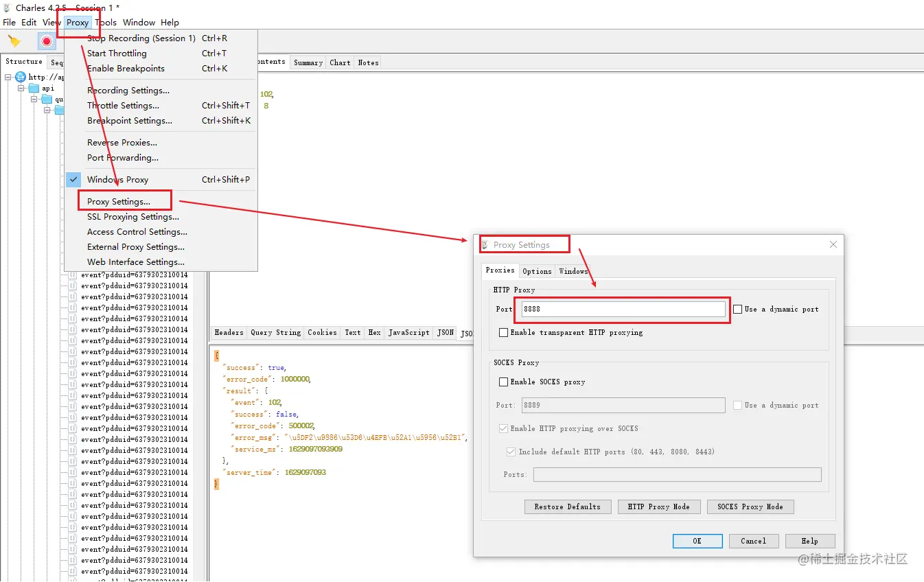Click HTTP Proxy Mode button
924x582 pixels.
[x=659, y=507]
